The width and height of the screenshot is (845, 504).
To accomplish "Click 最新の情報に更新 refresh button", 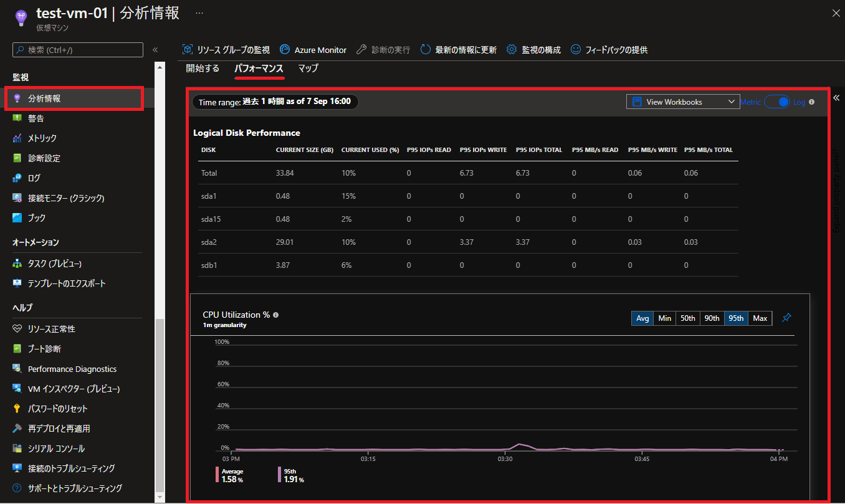I will [459, 50].
